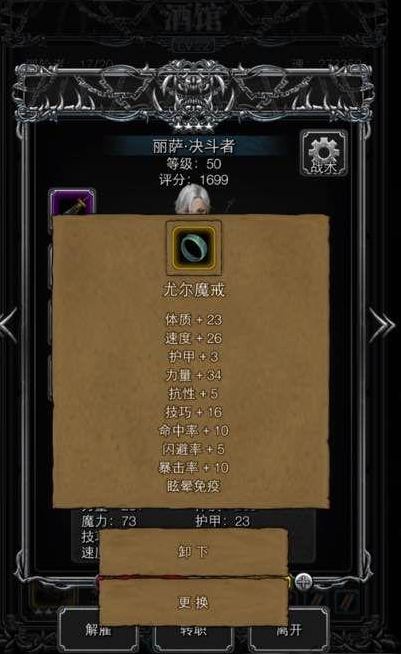
Task: Select the silver-haired character portrait
Action: point(193,200)
